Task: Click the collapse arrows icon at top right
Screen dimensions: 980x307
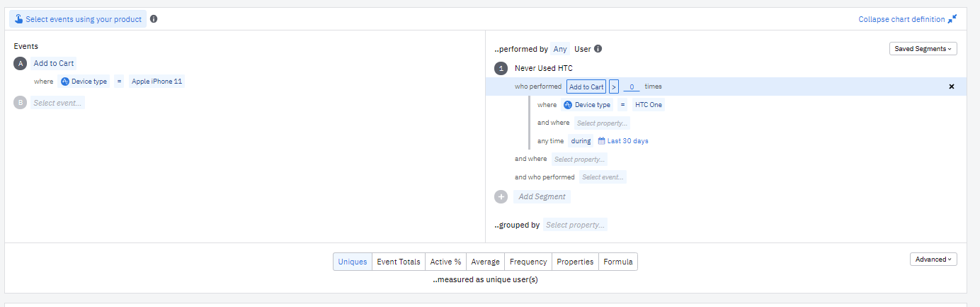Action: pos(952,19)
